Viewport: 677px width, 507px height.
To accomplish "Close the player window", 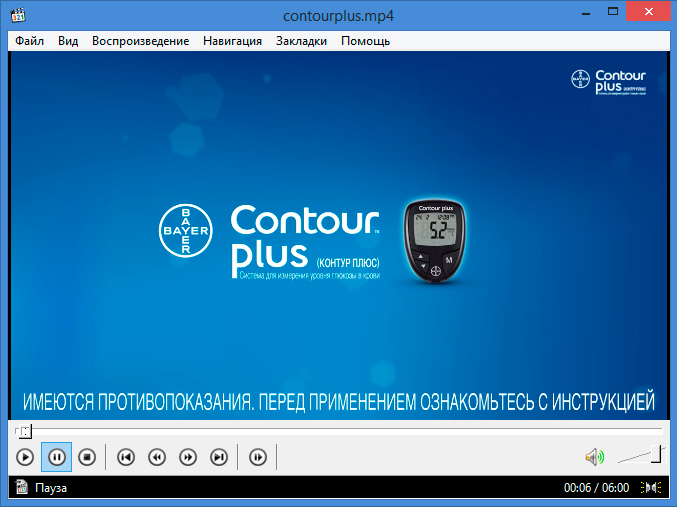I will point(649,12).
